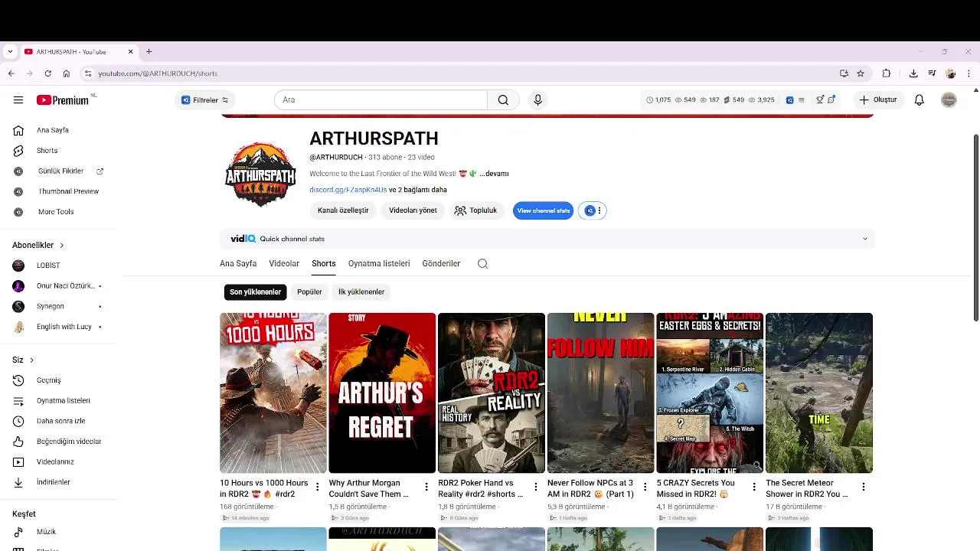Switch to Videolar channel tab

tap(284, 263)
